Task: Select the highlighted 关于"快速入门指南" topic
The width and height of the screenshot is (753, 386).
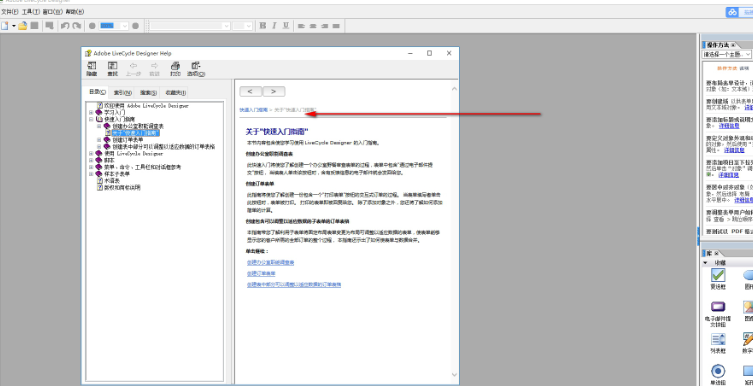Action: point(135,133)
